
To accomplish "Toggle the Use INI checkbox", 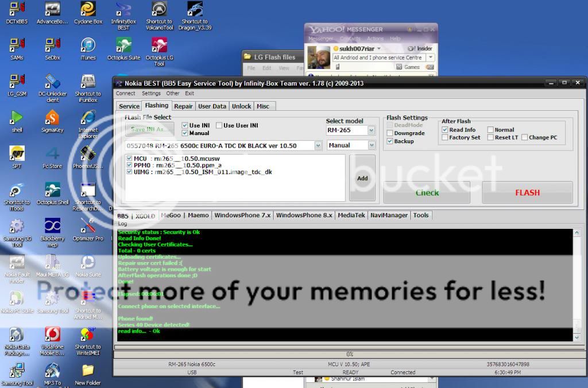I will 184,125.
